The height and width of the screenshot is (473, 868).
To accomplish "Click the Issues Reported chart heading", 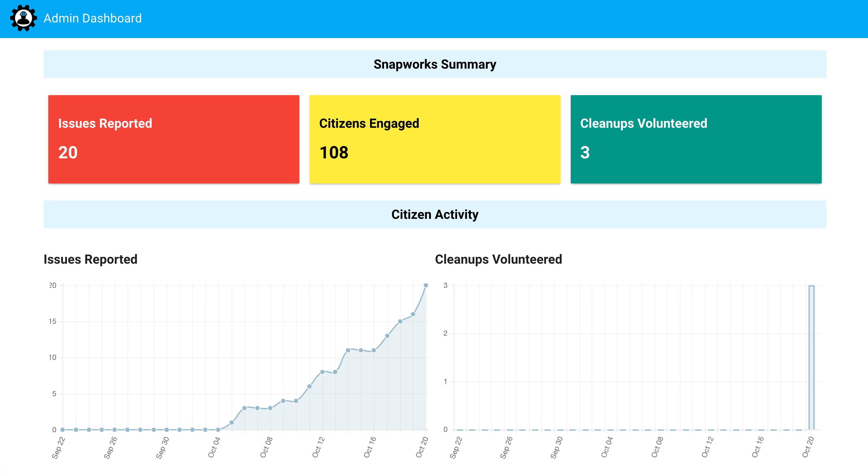I will 90,259.
